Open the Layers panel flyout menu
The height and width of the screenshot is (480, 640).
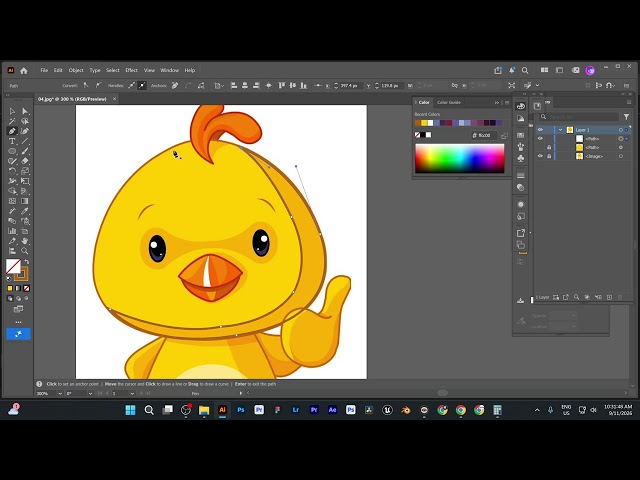click(629, 102)
